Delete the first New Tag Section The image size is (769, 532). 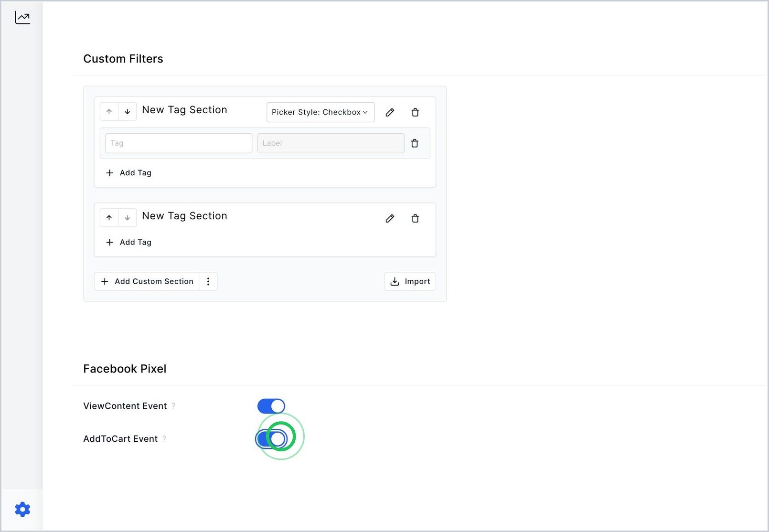(x=415, y=112)
